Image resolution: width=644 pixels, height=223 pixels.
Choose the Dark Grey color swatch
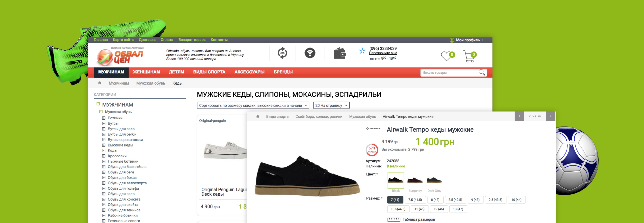[x=434, y=180]
